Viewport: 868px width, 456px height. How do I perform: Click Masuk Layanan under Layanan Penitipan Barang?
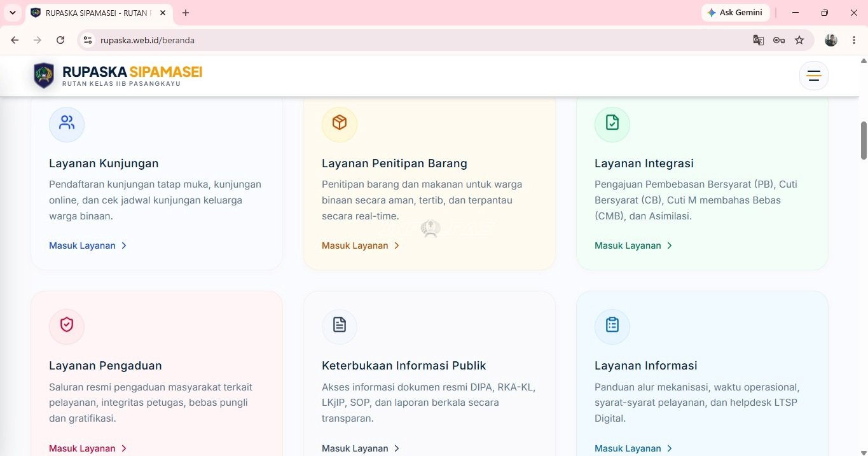(x=361, y=245)
